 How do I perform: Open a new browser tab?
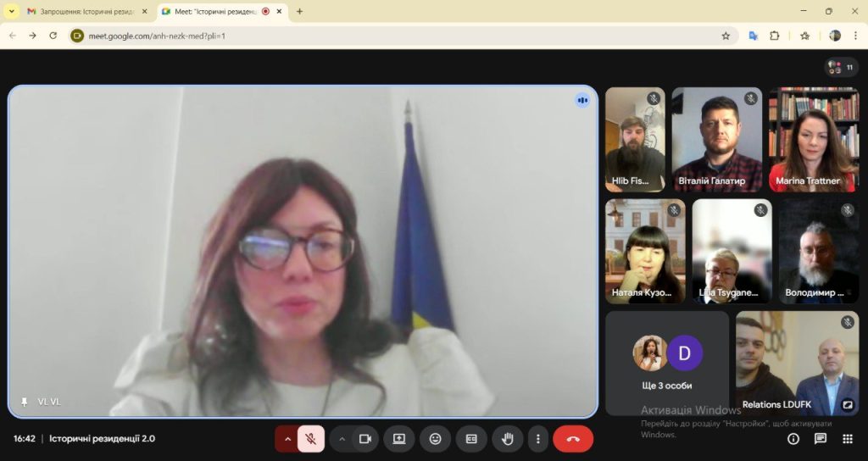point(299,11)
